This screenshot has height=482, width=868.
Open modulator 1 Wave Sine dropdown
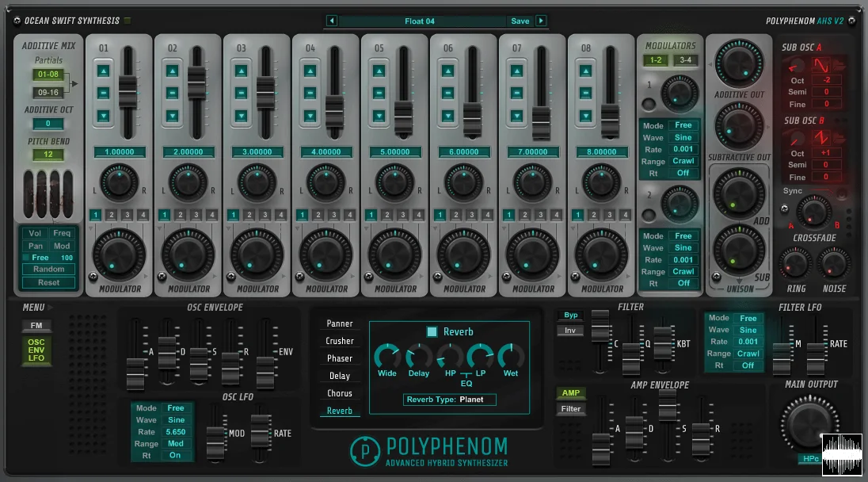tap(683, 137)
